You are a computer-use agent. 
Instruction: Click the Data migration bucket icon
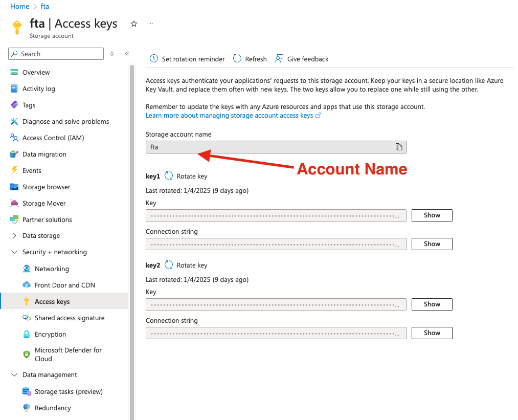click(14, 154)
